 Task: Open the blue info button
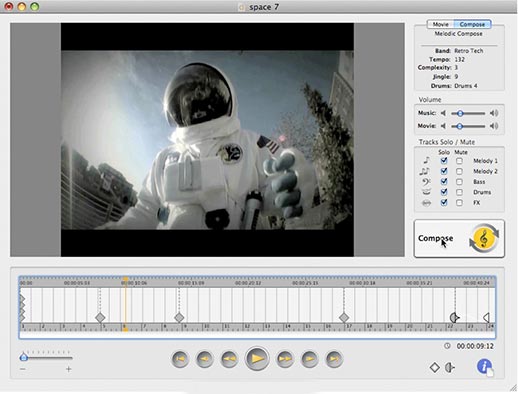pos(484,367)
